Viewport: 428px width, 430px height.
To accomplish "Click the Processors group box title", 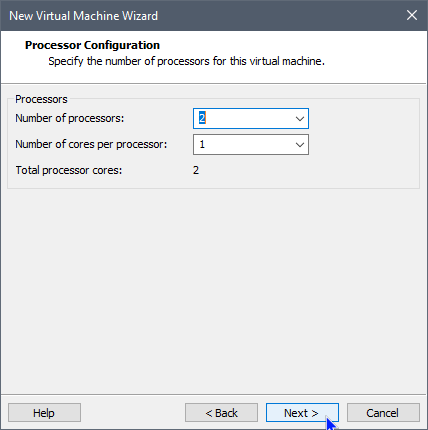I will pyautogui.click(x=41, y=99).
